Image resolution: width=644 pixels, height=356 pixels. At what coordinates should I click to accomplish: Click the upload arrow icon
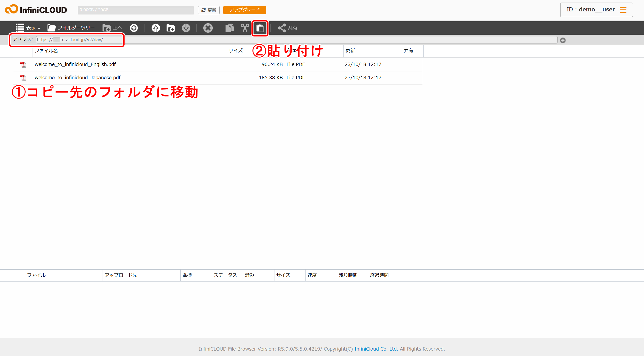point(156,28)
